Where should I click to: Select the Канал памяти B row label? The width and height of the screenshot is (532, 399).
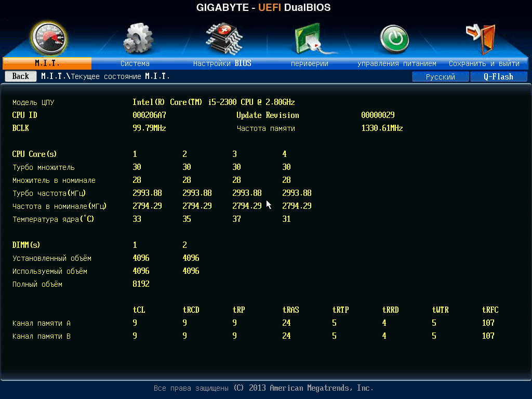pyautogui.click(x=42, y=336)
